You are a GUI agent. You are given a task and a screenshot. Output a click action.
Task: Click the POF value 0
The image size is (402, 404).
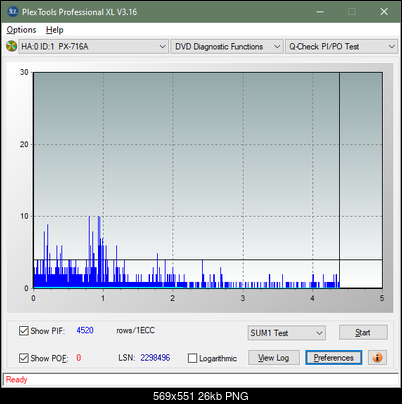click(x=79, y=358)
